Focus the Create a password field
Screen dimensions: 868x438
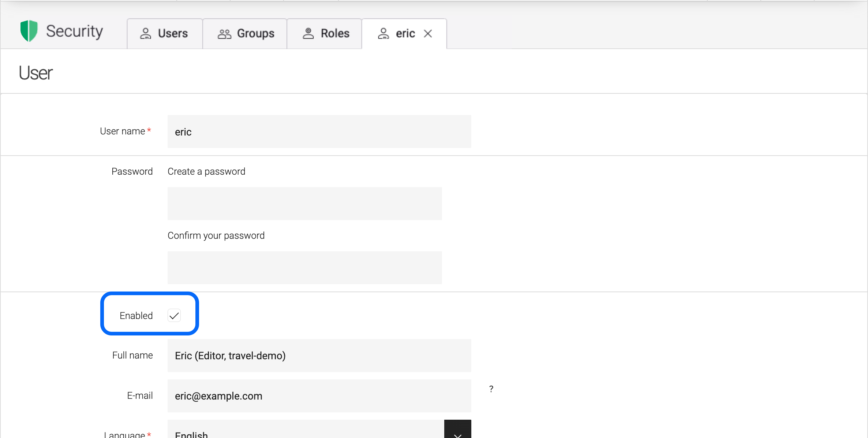[x=304, y=204]
